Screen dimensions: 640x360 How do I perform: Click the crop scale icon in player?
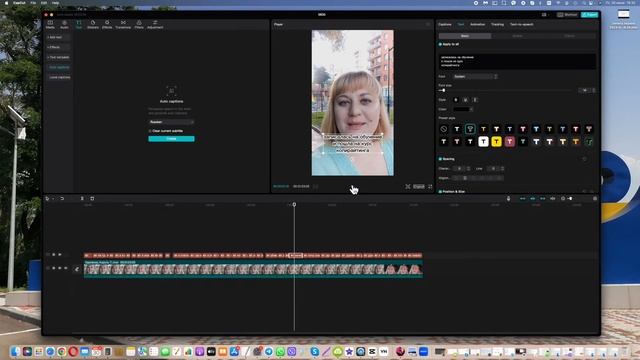(x=407, y=187)
